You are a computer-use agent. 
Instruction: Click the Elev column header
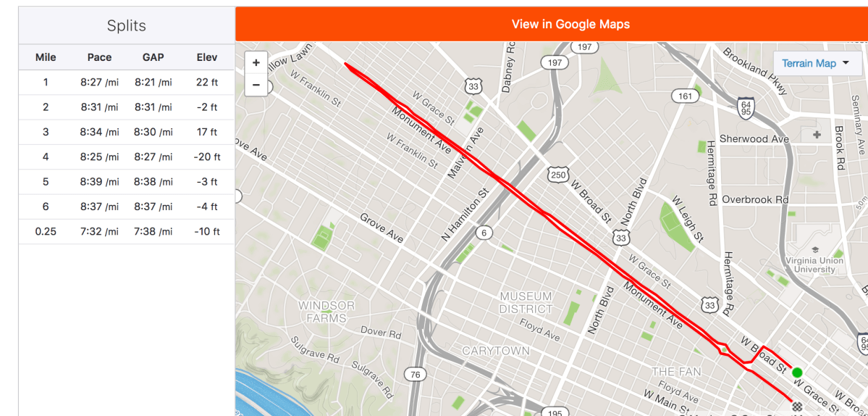206,57
